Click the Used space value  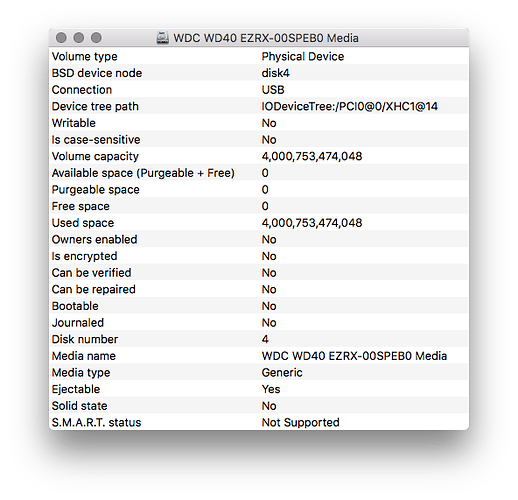click(x=312, y=223)
